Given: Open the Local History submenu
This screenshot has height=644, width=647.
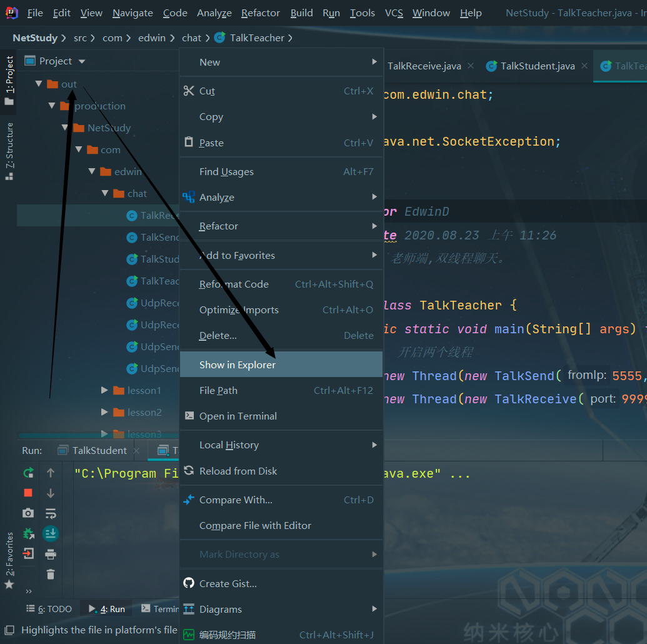Looking at the screenshot, I should [x=281, y=445].
